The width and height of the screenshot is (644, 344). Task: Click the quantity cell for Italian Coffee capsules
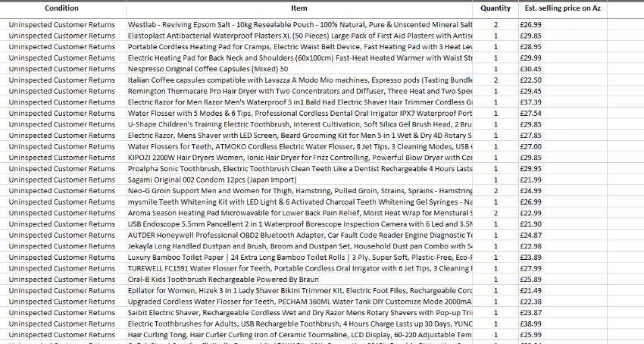(x=496, y=80)
